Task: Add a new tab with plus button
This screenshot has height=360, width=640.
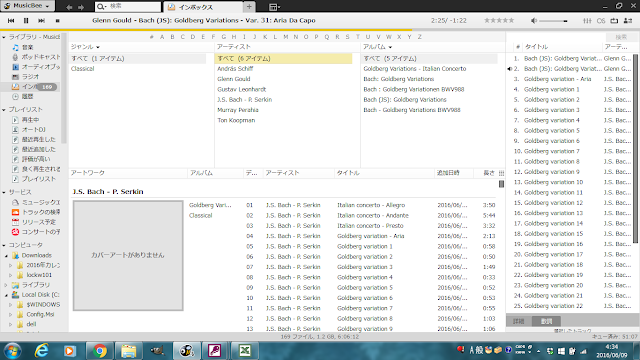Action: [249, 7]
